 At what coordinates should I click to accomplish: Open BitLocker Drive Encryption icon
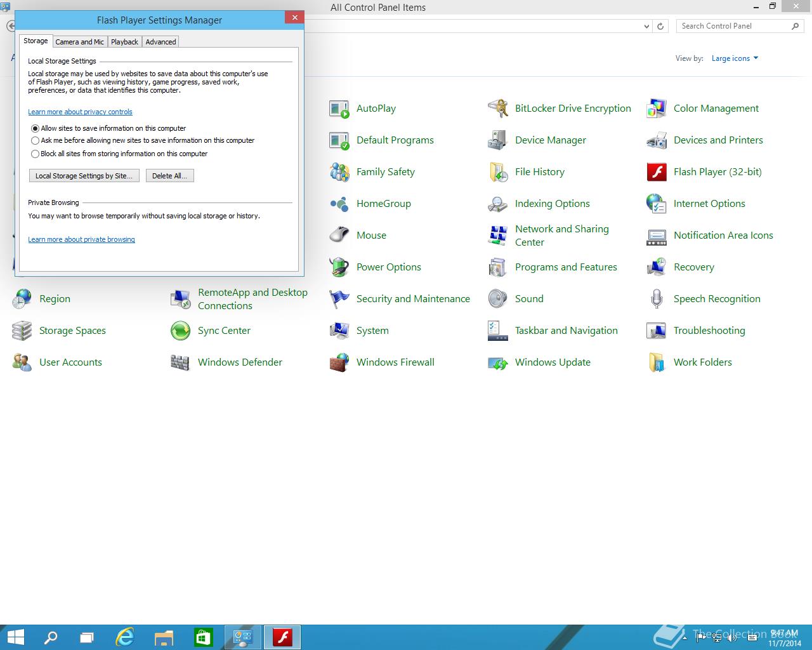(x=498, y=109)
